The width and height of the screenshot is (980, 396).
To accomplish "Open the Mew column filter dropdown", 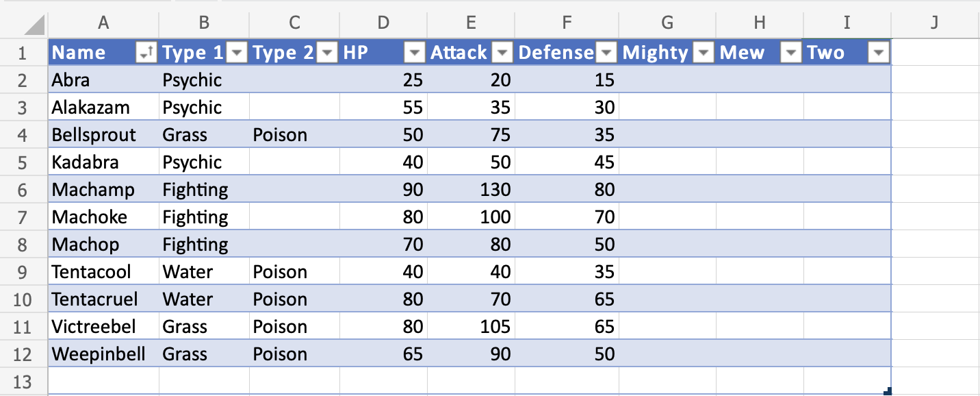I will coord(791,53).
